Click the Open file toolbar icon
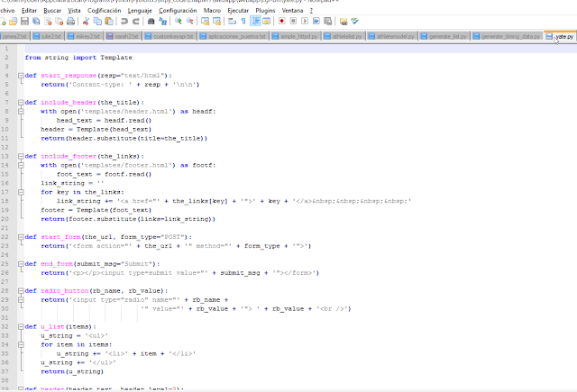This screenshot has width=577, height=392. [x=14, y=22]
